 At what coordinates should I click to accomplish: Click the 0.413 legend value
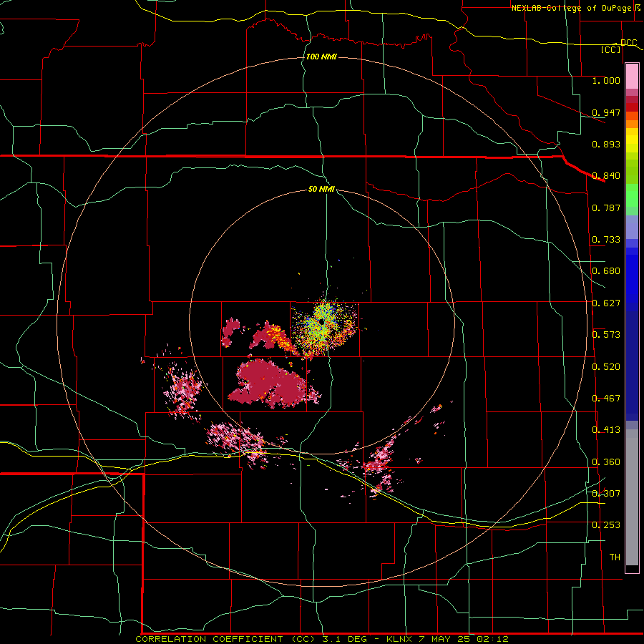[606, 430]
